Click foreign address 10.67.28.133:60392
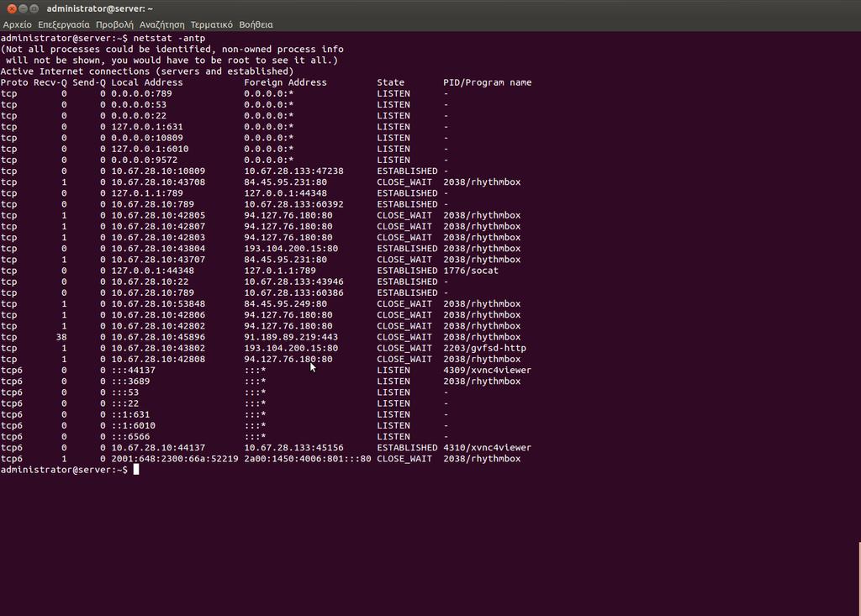Screen dimensions: 861x616 pyautogui.click(x=293, y=204)
